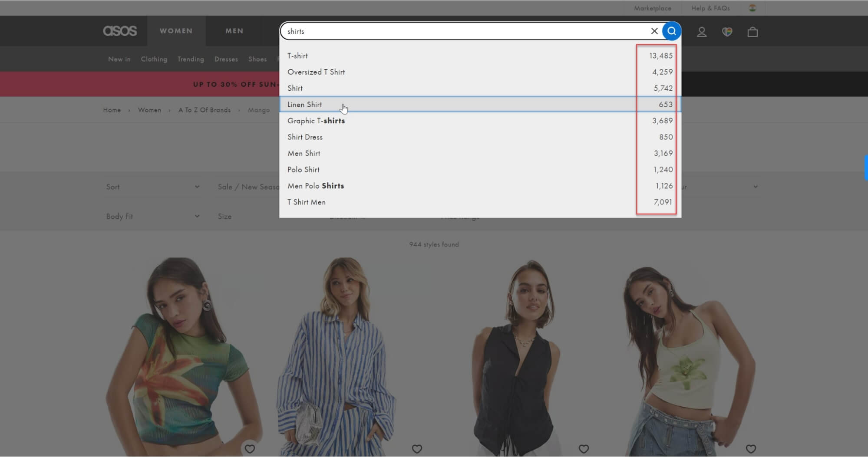Screen dimensions: 868x457
Task: Submit search with the magnifier icon
Action: [672, 31]
